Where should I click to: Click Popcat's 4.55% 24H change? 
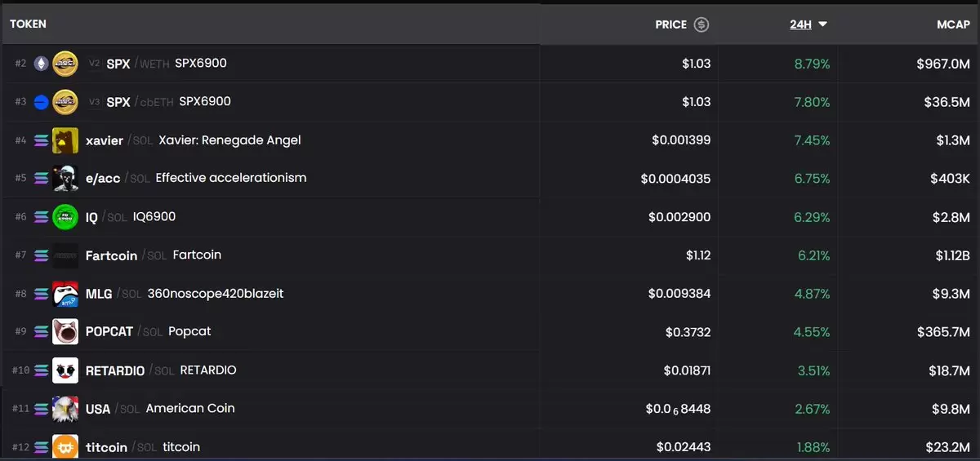pos(812,332)
